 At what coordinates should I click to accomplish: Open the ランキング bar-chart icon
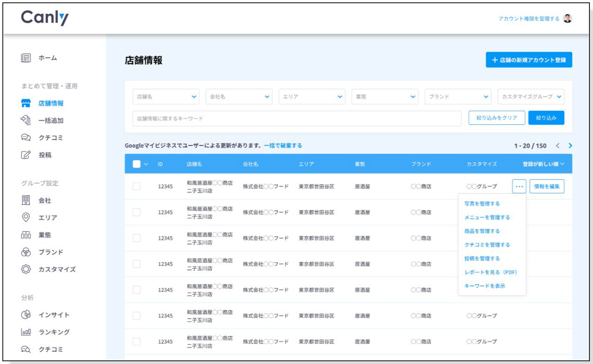[26, 332]
